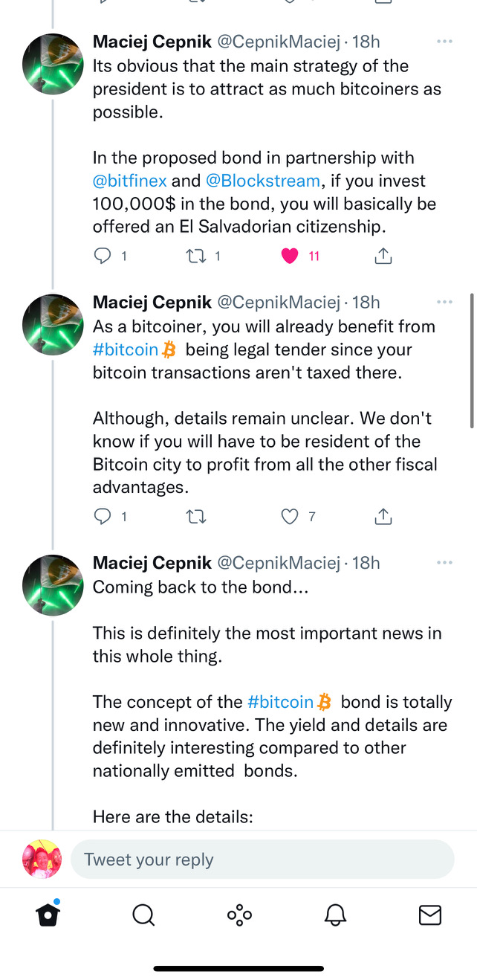The width and height of the screenshot is (477, 980).
Task: Unlike the tweet with 11 likes
Action: 290,257
